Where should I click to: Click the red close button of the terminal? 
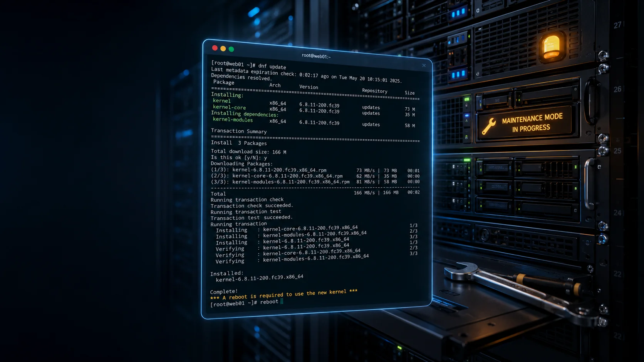(x=215, y=48)
